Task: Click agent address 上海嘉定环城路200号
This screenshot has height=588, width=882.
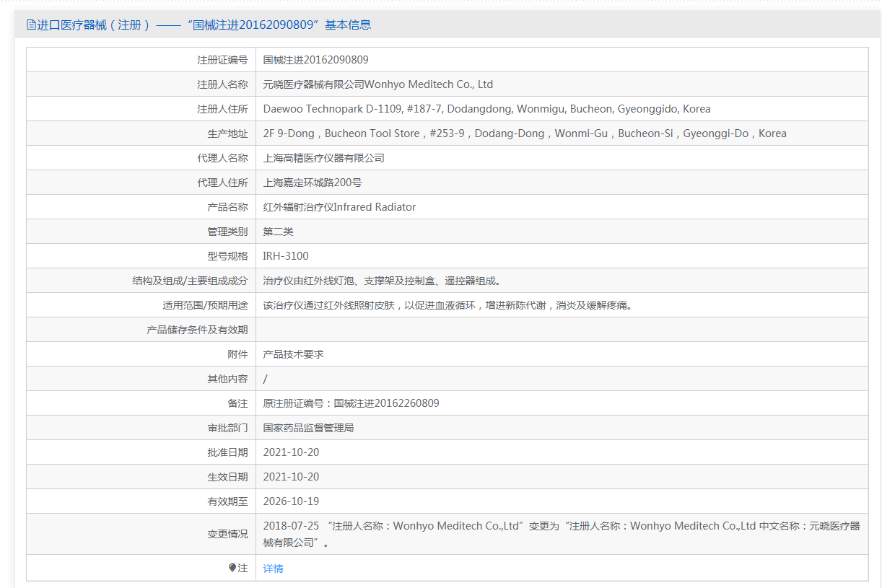Action: (x=313, y=183)
